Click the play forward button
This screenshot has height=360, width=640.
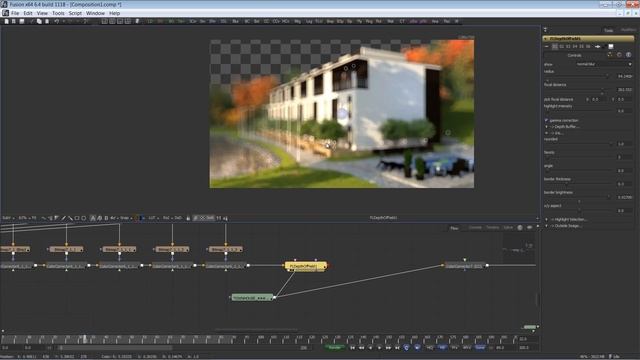(x=380, y=347)
